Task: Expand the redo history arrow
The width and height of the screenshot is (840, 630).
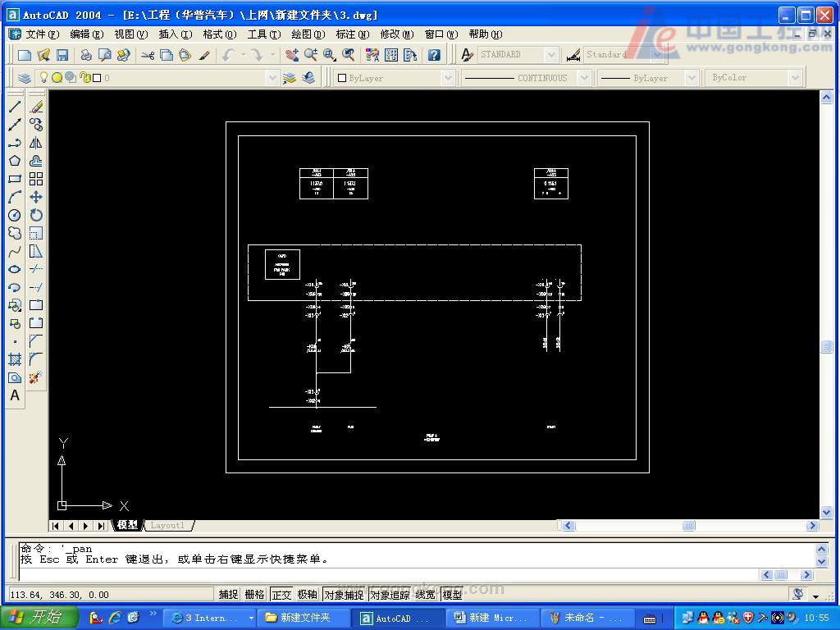Action: click(x=272, y=55)
